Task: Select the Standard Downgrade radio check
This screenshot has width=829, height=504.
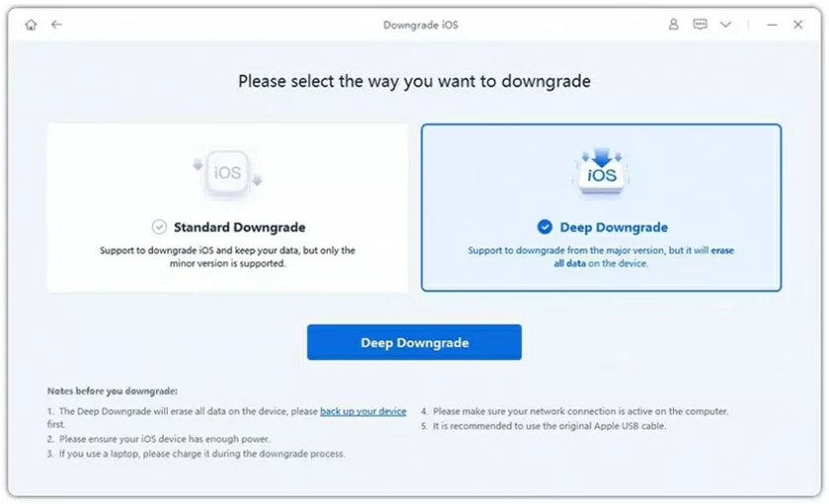Action: (159, 227)
